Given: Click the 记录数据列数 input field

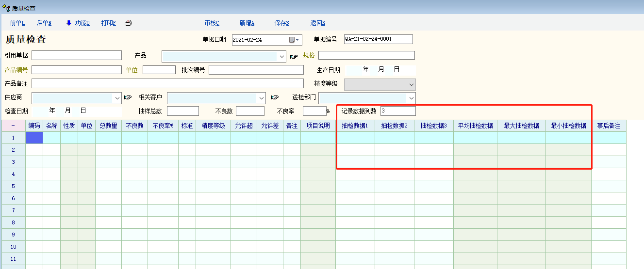Looking at the screenshot, I should 397,111.
